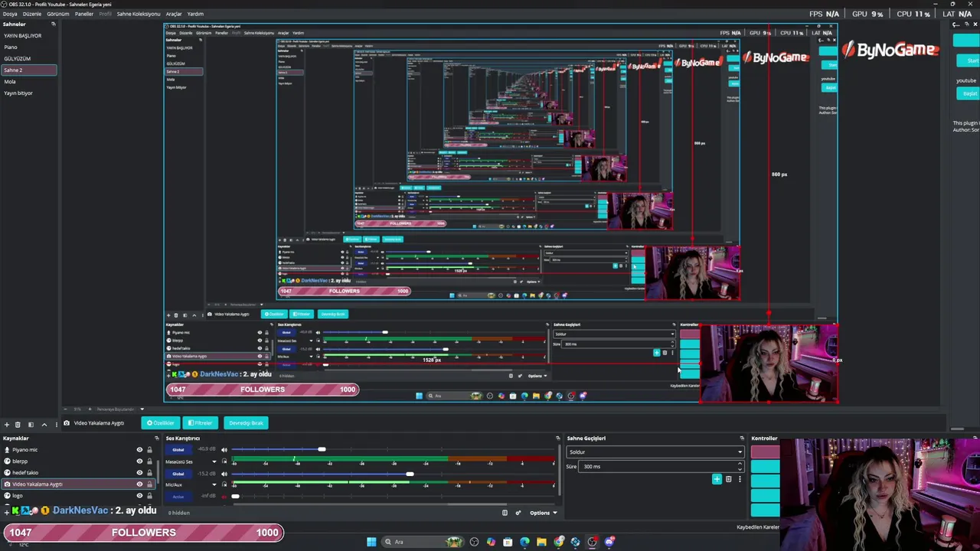This screenshot has width=980, height=551.
Task: Undock the Sahne Geçişleri panel
Action: pos(741,438)
